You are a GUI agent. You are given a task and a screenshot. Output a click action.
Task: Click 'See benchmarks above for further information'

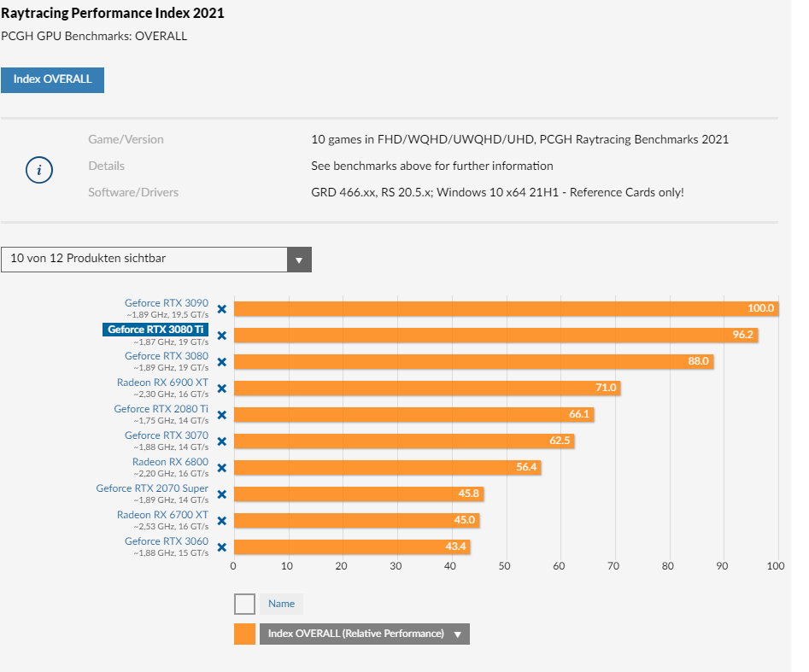432,166
